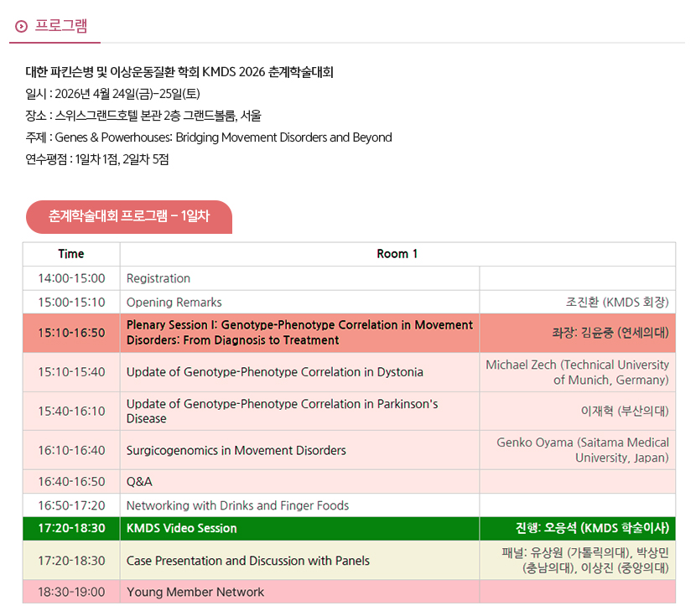Click the Networking with Drinks and Finger Foods row
696x616 pixels.
pos(237,505)
